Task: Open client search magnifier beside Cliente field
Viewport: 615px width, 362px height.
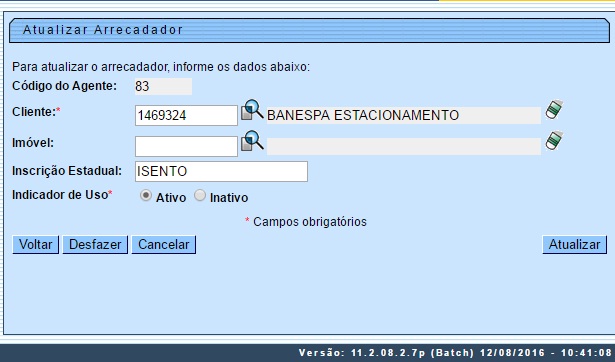Action: (252, 110)
